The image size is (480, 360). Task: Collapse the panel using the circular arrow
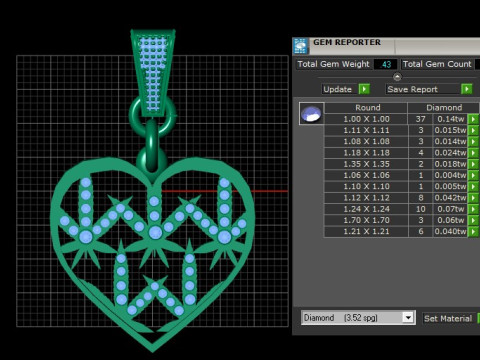pyautogui.click(x=397, y=77)
